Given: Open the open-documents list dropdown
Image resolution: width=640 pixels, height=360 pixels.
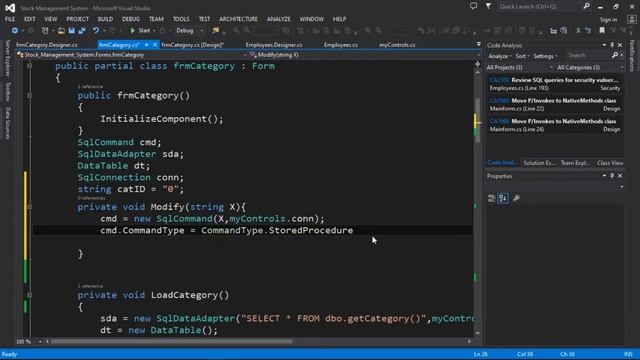Looking at the screenshot, I should pyautogui.click(x=478, y=44).
